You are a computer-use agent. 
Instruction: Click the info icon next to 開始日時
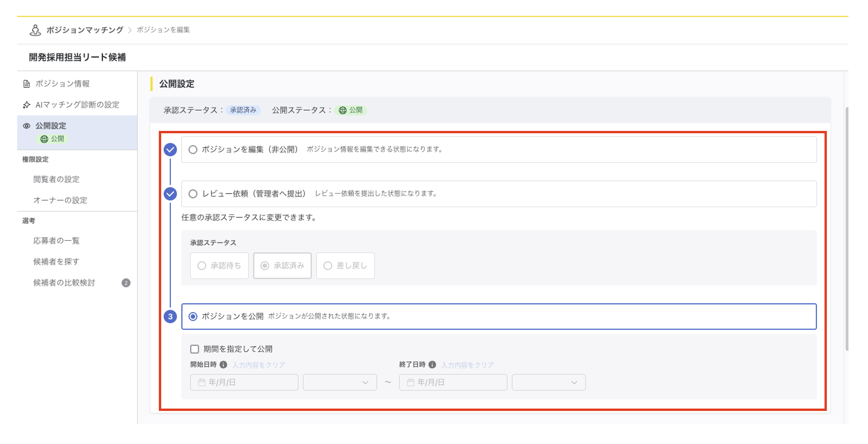[223, 365]
